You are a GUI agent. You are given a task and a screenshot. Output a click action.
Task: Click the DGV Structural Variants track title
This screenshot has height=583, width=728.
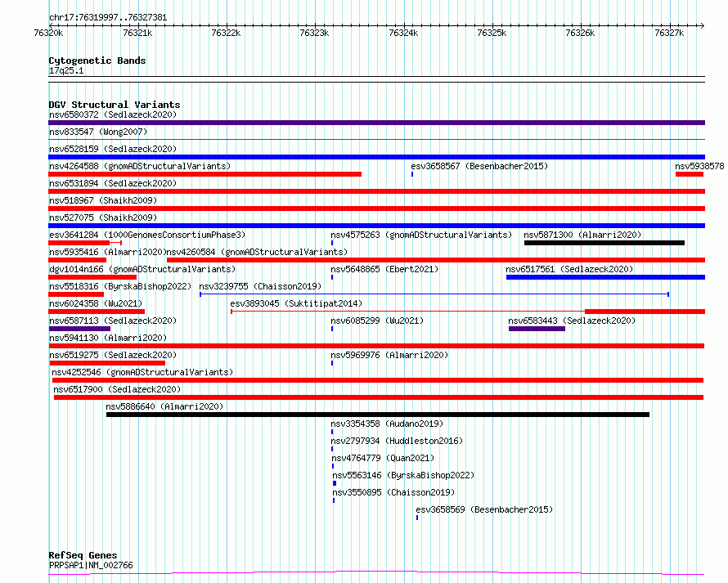[115, 105]
